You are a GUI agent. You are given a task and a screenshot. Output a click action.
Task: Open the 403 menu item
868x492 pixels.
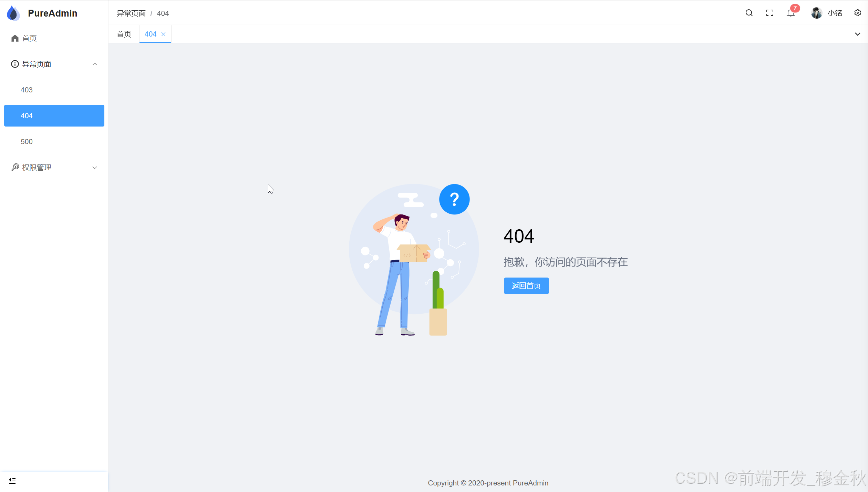(x=27, y=90)
